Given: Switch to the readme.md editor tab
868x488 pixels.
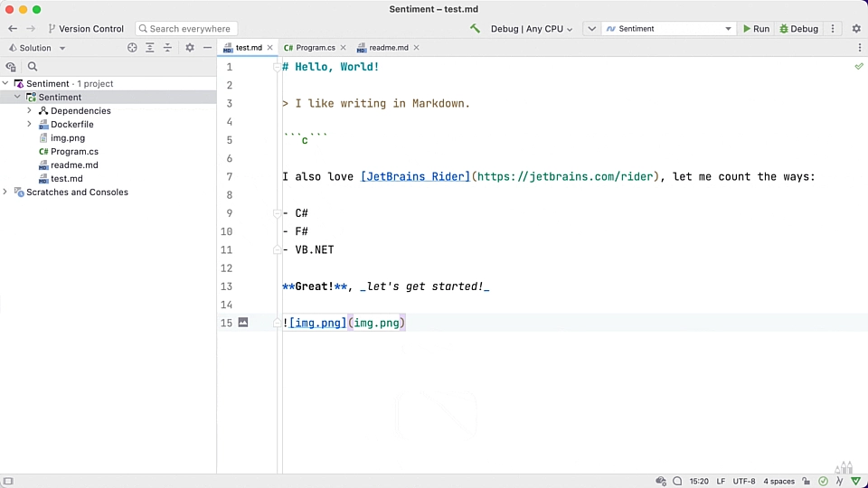Looking at the screenshot, I should (x=389, y=48).
